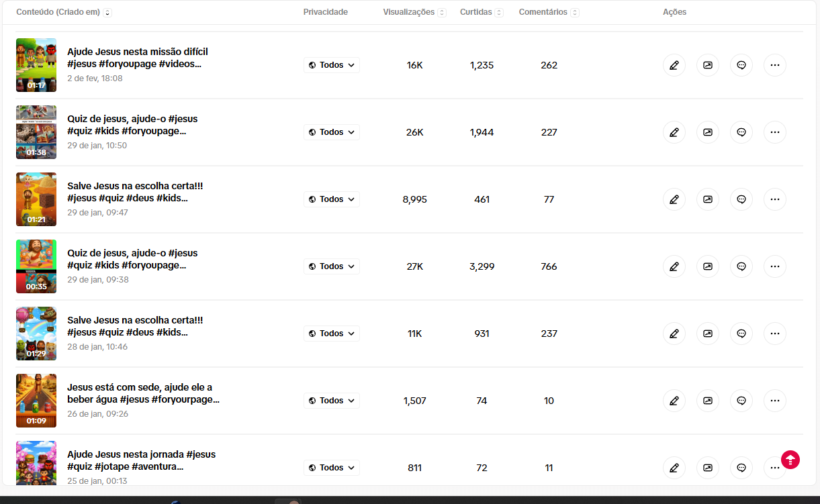This screenshot has width=820, height=504.
Task: View comments on 'Ajude Jesus nesta jornada' video
Action: (741, 468)
